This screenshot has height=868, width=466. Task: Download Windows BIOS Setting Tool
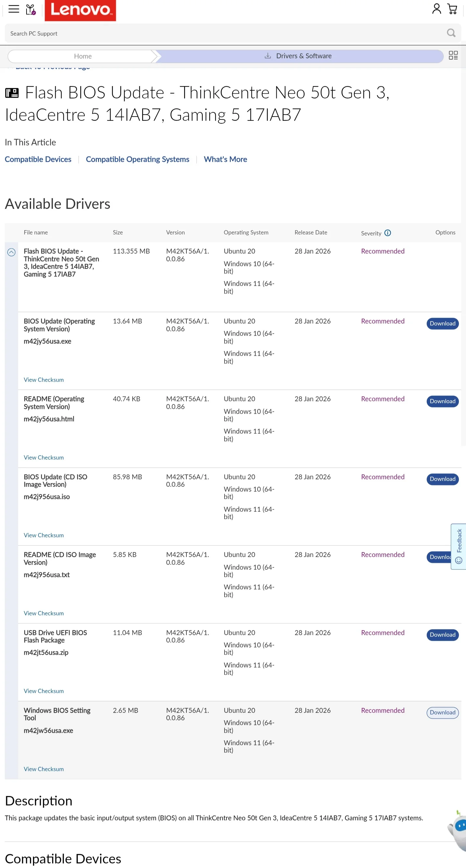tap(442, 712)
